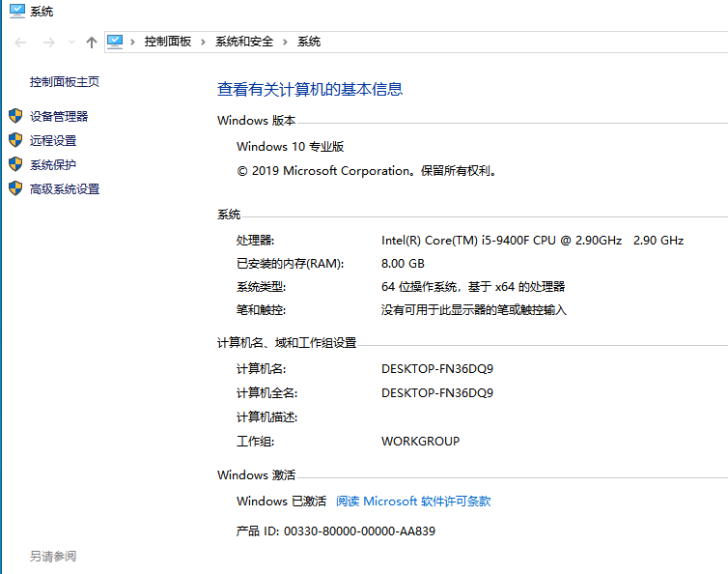
Task: Go up one level with the up arrow
Action: click(x=92, y=43)
